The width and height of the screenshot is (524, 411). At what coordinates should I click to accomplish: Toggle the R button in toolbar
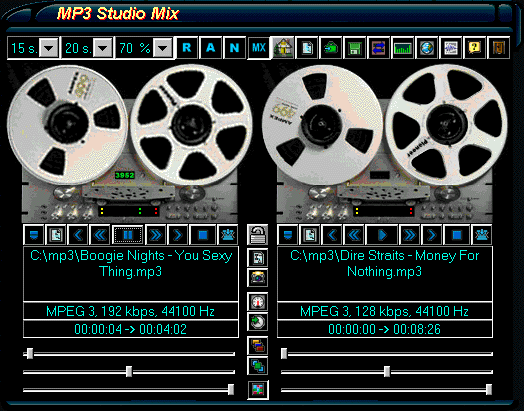pos(187,48)
